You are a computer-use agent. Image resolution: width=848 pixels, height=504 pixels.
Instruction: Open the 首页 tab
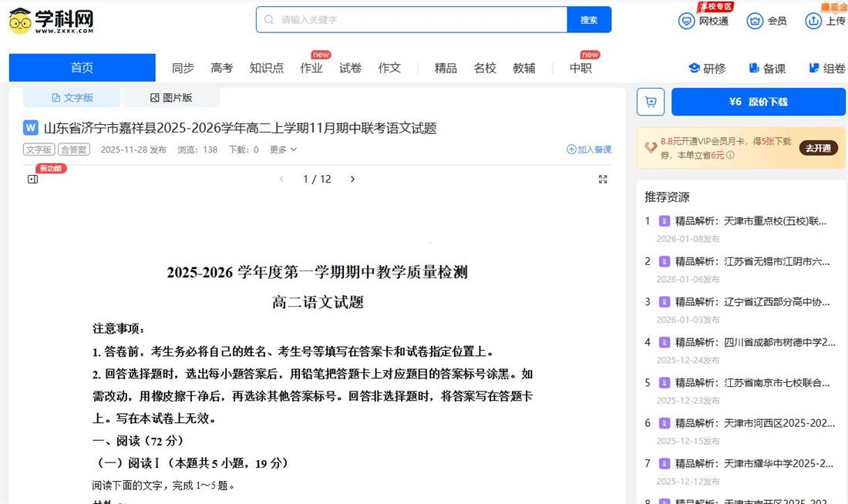pyautogui.click(x=82, y=68)
